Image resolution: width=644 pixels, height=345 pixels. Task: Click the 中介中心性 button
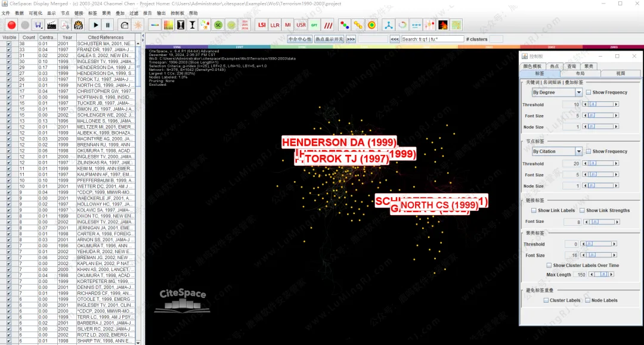point(299,39)
